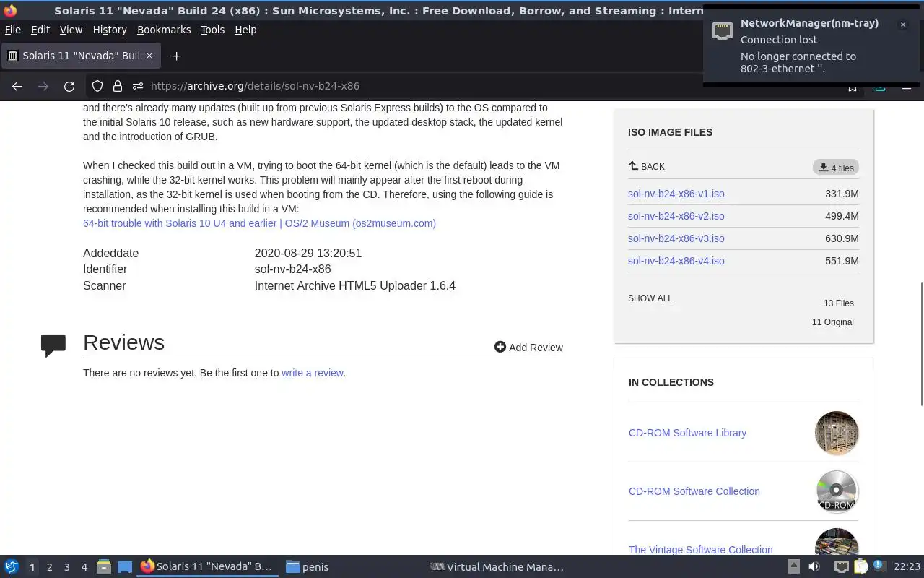Reload the current page
Image resolution: width=924 pixels, height=578 pixels.
click(69, 86)
